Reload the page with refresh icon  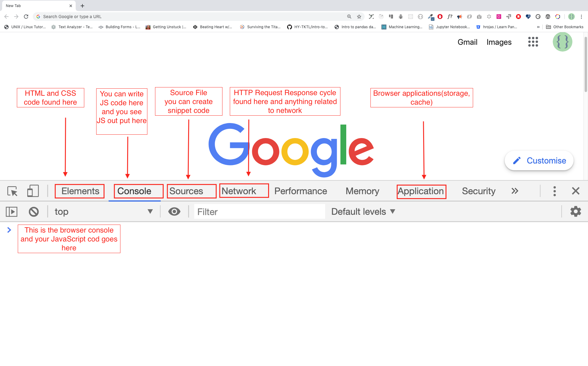pos(26,17)
